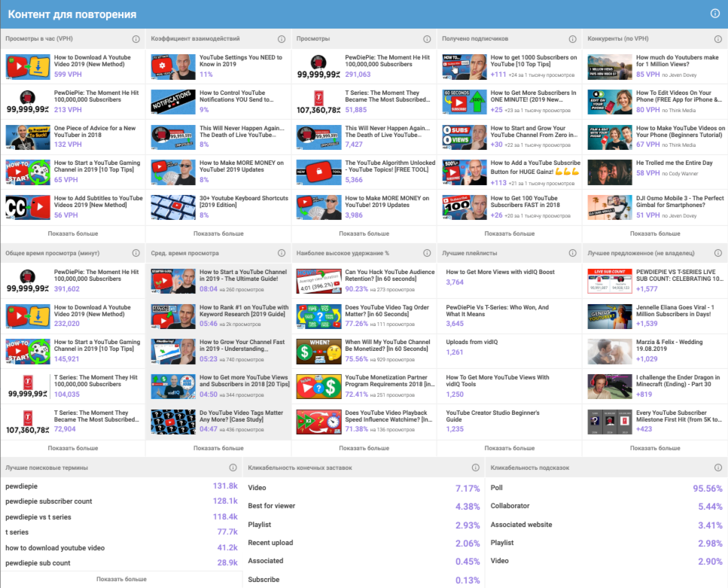Show info for Лучшие поисковые термины

coord(233,468)
